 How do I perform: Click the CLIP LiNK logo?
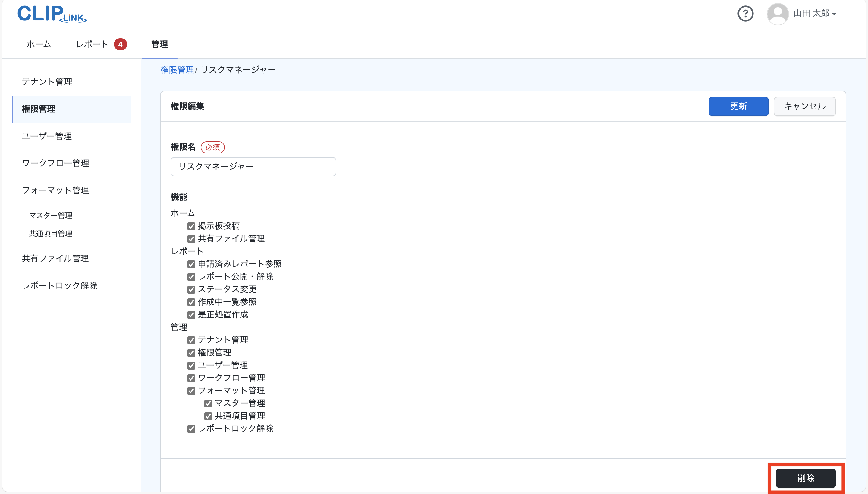click(x=52, y=14)
